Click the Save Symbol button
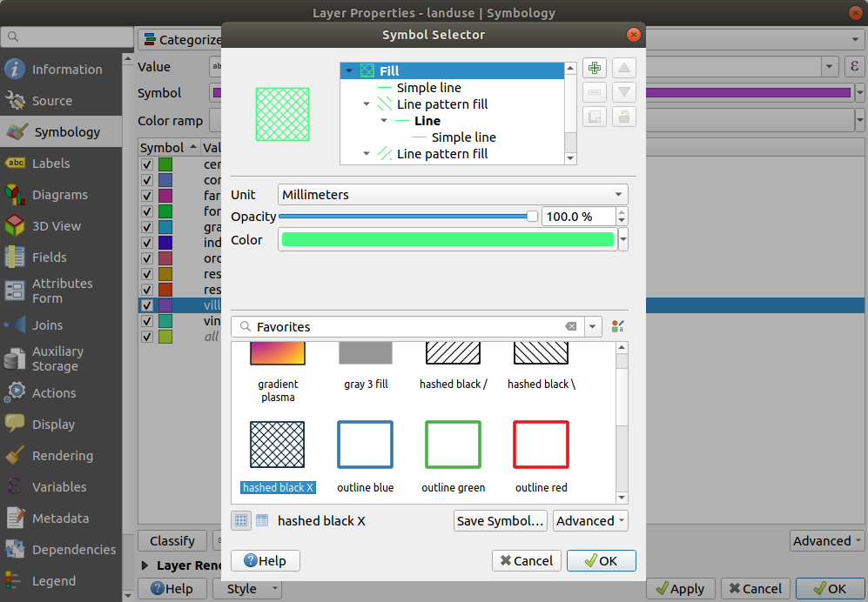 tap(501, 521)
